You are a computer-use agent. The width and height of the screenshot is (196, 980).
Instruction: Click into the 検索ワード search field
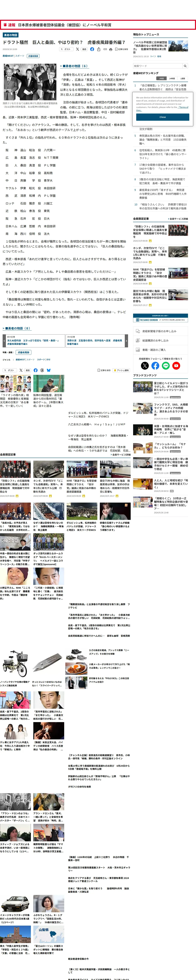coord(158,66)
